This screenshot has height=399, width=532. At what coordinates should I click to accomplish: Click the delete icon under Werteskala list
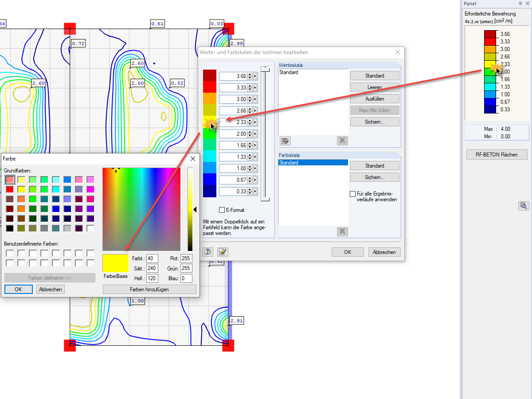tap(342, 141)
